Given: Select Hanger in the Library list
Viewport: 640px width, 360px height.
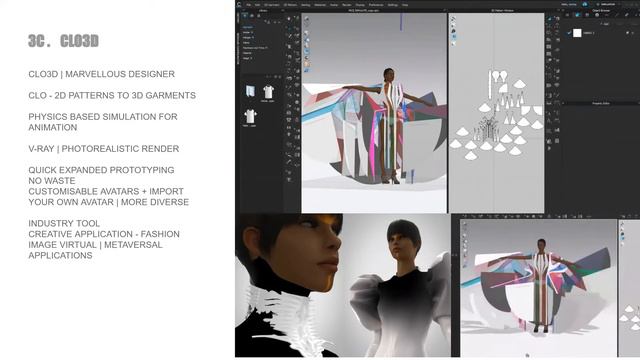Looking at the screenshot, I should tap(248, 38).
